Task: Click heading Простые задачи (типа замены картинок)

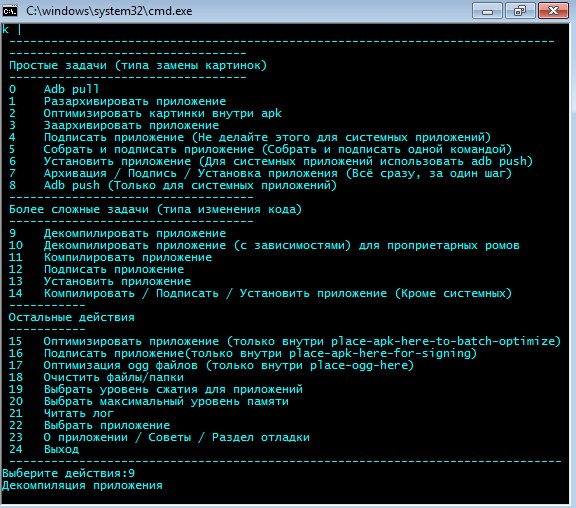Action: [x=138, y=65]
